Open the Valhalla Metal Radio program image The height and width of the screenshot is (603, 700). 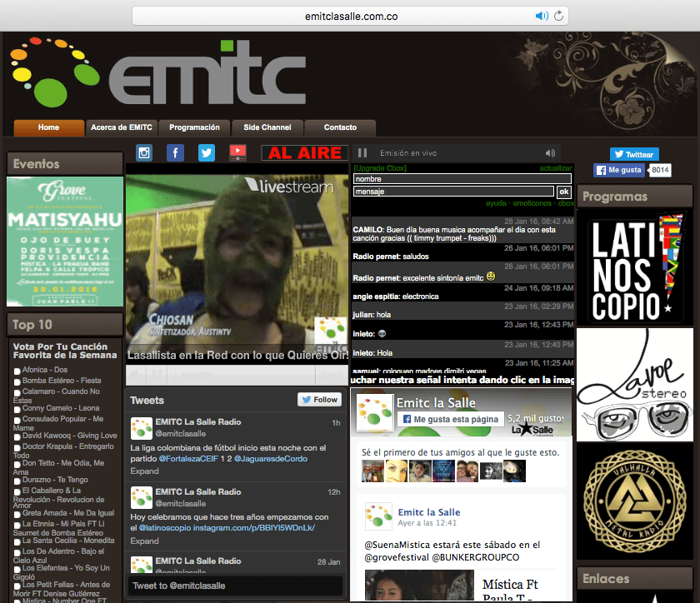pyautogui.click(x=634, y=501)
